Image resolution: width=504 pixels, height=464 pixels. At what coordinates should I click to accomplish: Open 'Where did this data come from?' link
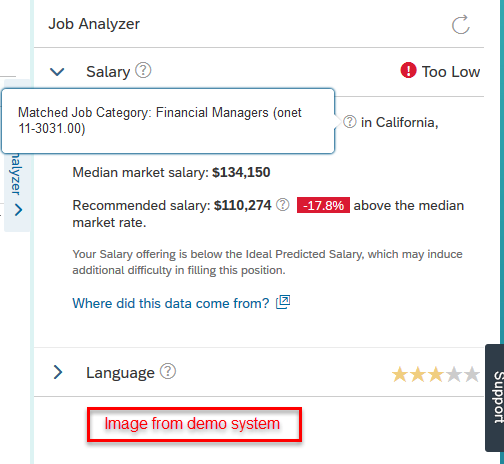pyautogui.click(x=171, y=303)
